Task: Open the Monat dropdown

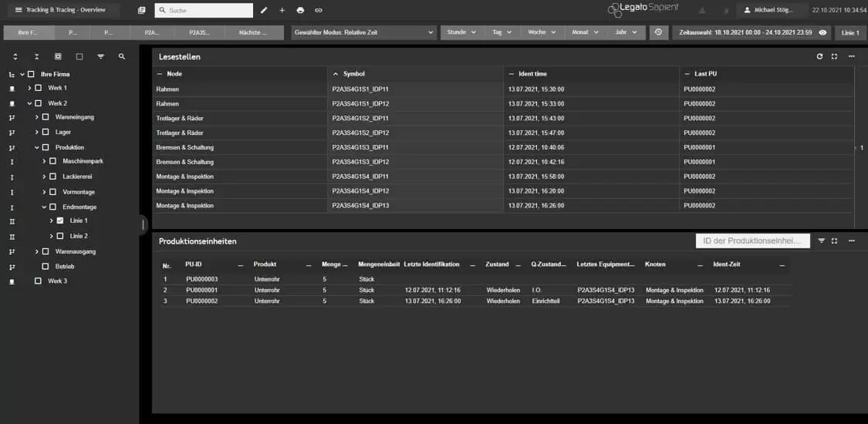Action: (x=585, y=32)
